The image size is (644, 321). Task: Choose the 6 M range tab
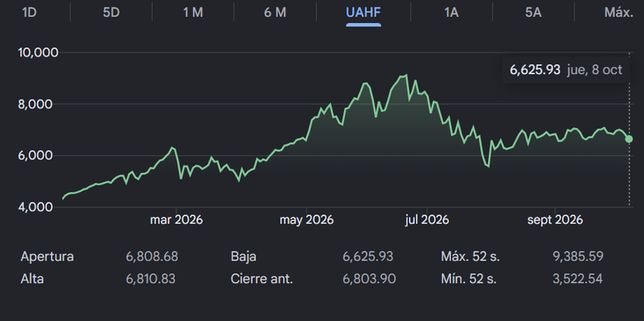tap(275, 12)
